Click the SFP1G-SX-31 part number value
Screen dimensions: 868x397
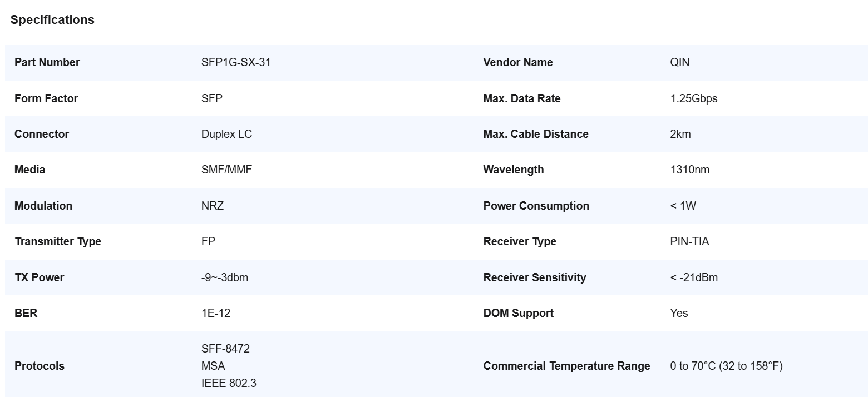pyautogui.click(x=236, y=62)
